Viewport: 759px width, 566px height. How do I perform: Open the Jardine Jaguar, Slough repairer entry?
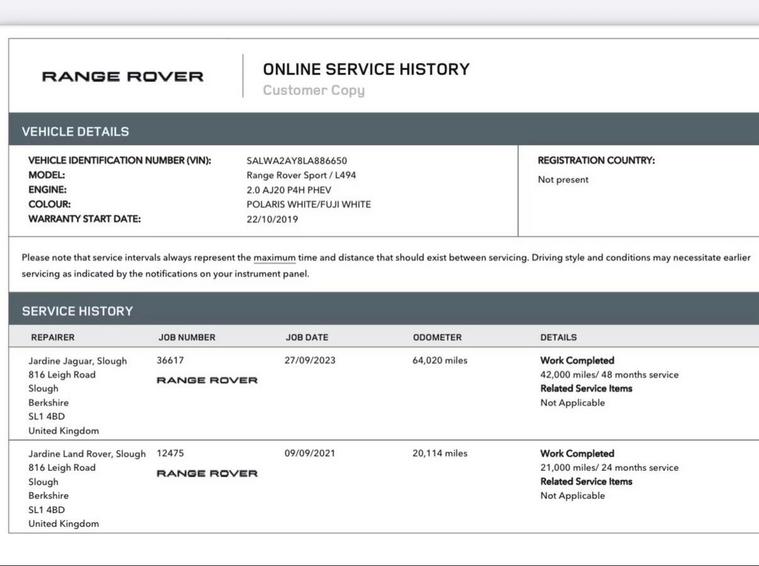point(78,361)
